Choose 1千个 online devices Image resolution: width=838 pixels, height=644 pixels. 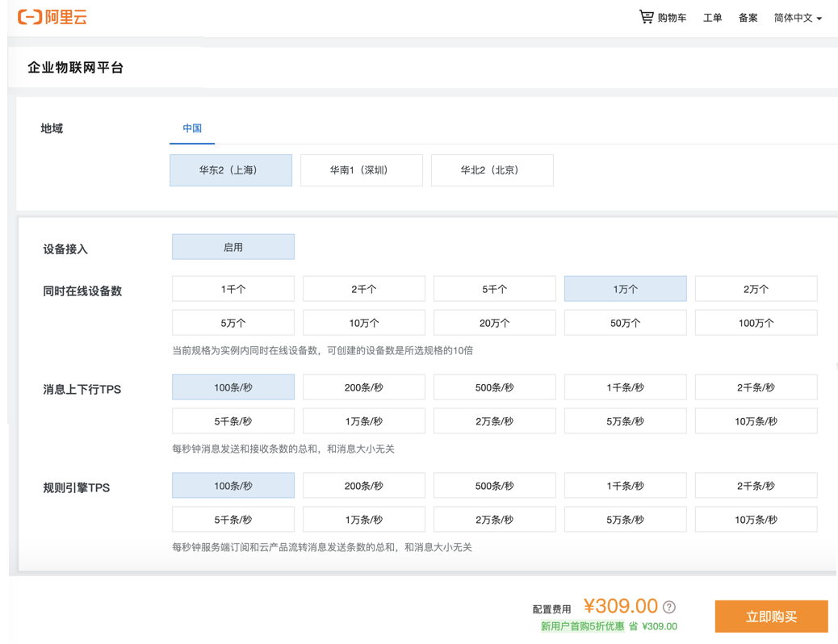point(233,289)
